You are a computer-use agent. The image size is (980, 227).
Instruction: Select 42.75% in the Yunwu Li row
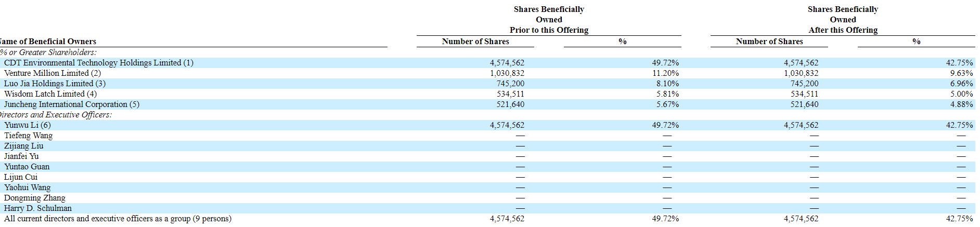coord(959,125)
